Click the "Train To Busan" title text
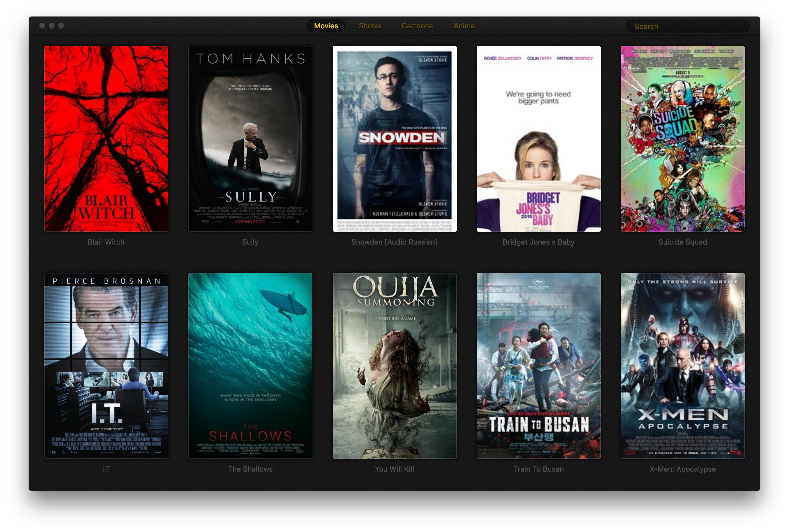Screen dimensions: 789x532 538,469
